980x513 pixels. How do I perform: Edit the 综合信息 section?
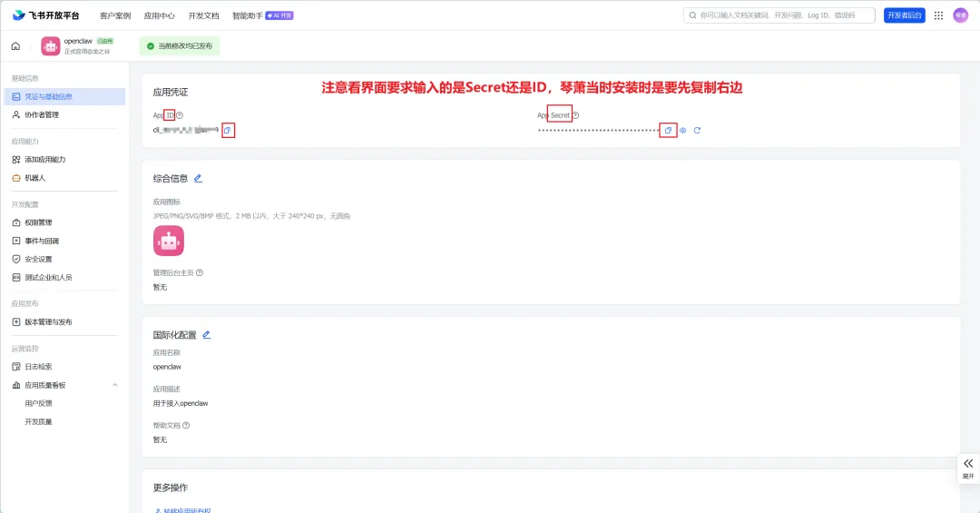(x=198, y=178)
